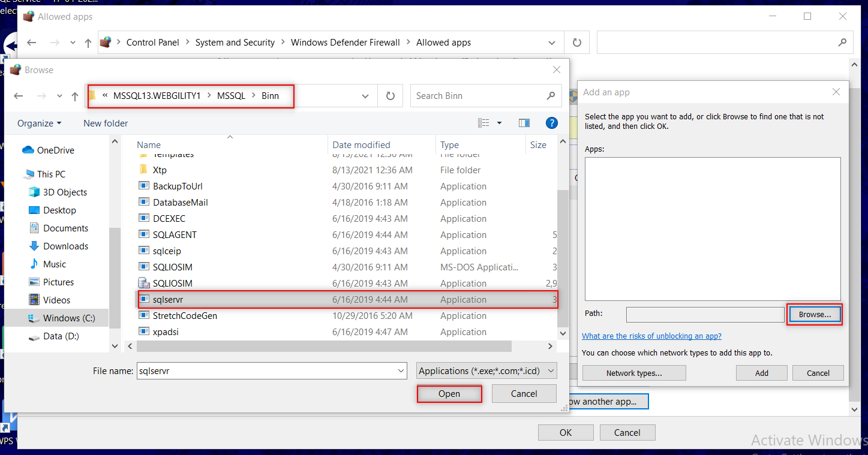Viewport: 868px width, 455px height.
Task: Select the sqlservr file name
Action: point(167,300)
